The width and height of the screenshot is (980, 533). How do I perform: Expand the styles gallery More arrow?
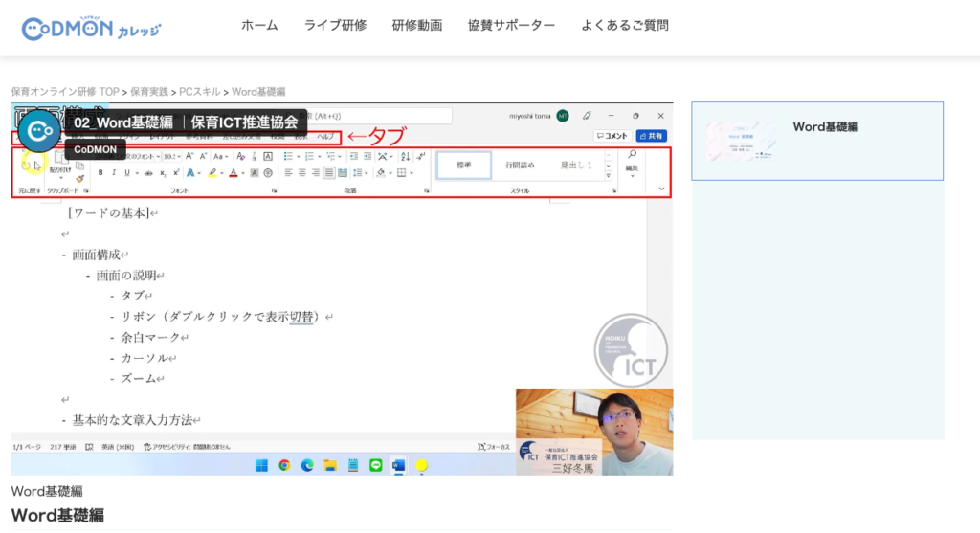(608, 176)
